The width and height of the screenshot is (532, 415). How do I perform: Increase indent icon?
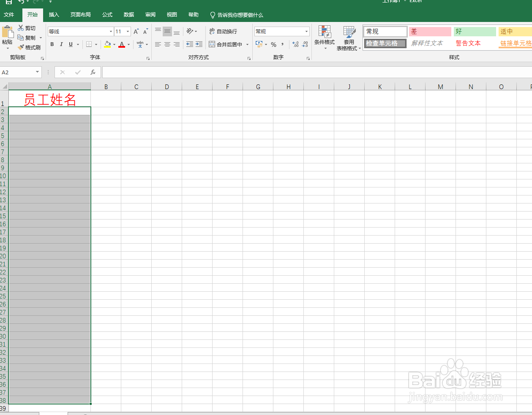pos(199,44)
